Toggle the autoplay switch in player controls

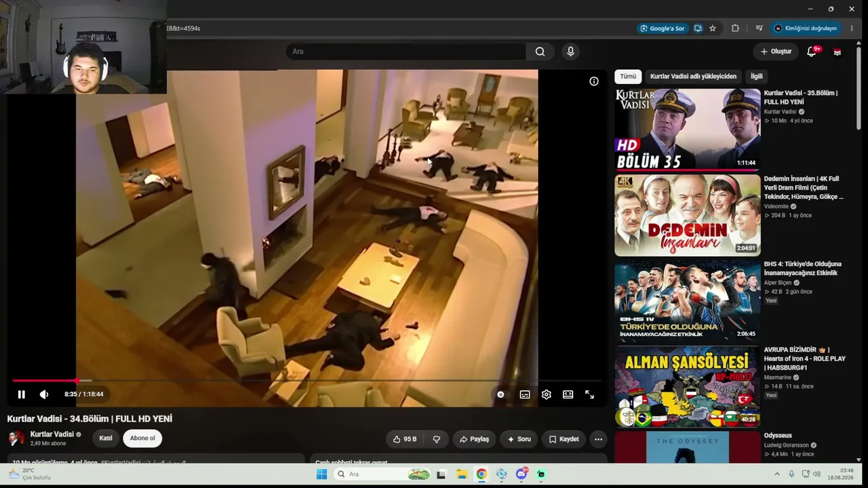tap(500, 394)
